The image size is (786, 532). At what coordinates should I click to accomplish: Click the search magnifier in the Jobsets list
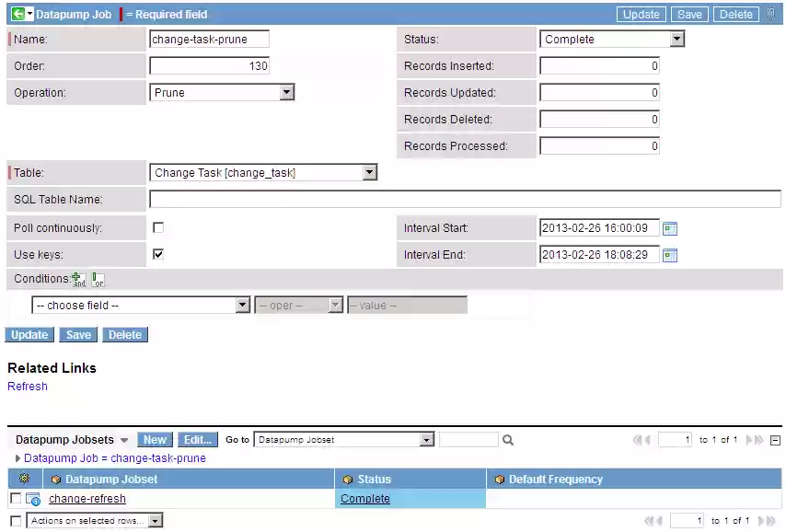[x=507, y=439]
